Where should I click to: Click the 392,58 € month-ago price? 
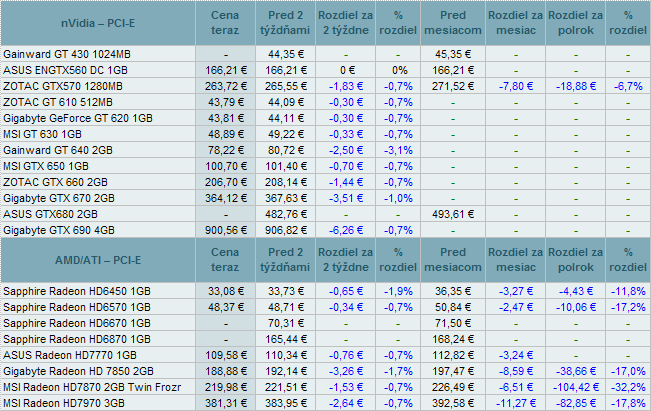[x=453, y=403]
